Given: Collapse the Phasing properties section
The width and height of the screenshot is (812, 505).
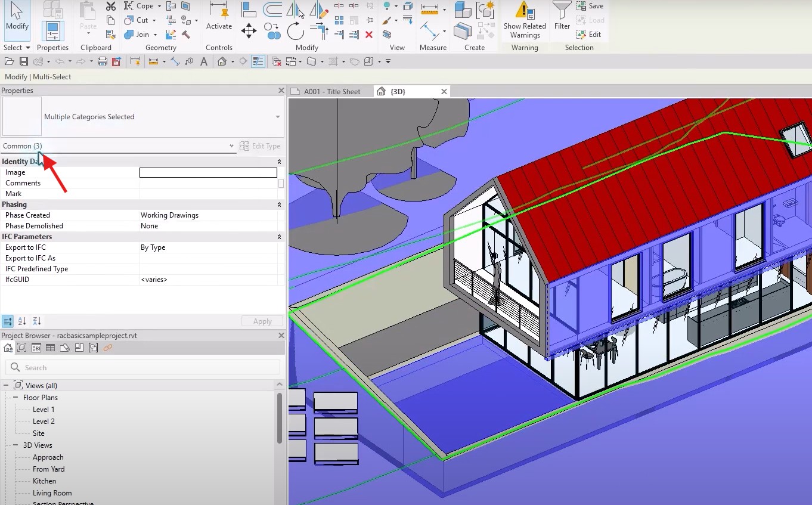Looking at the screenshot, I should click(279, 205).
